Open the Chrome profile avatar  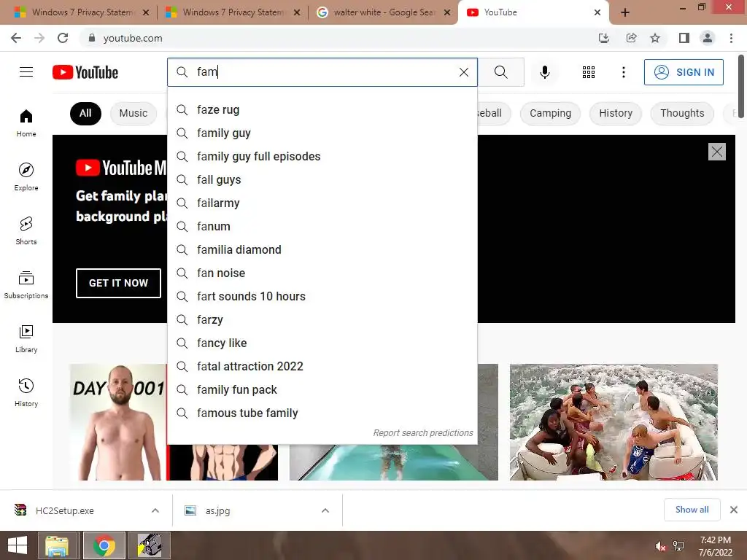(x=708, y=38)
